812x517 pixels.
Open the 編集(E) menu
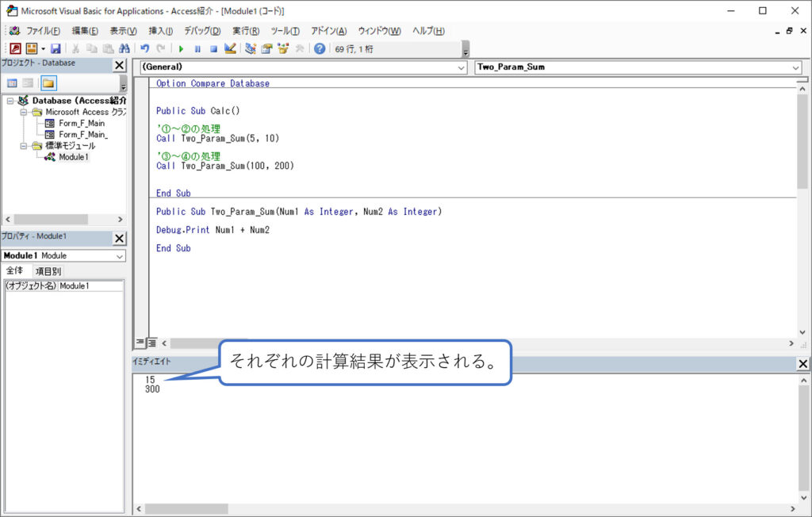pos(85,31)
